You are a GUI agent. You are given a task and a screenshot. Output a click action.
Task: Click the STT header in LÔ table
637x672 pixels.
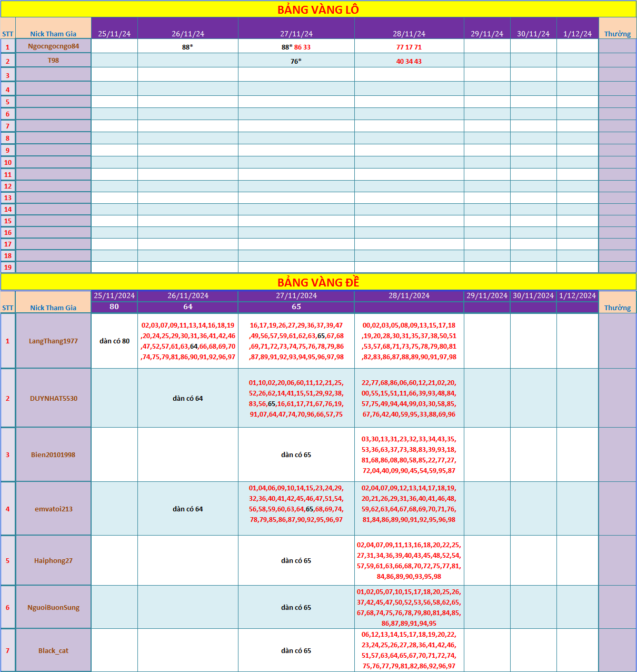tap(8, 28)
